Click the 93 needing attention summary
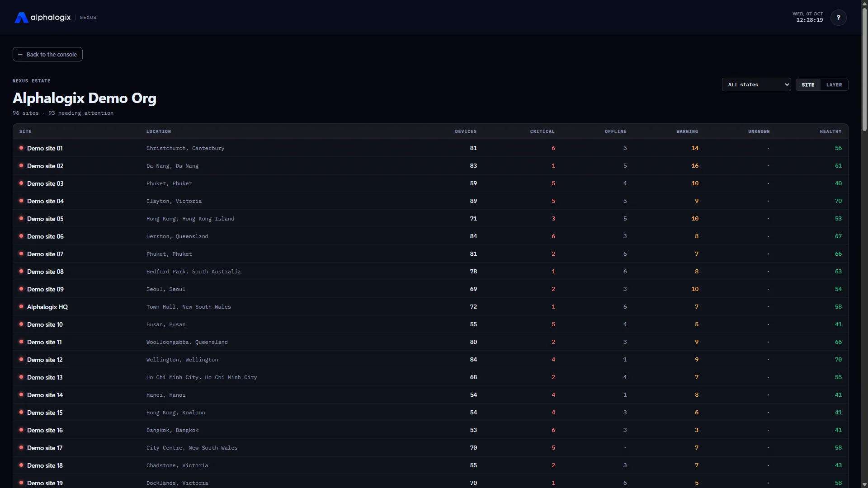The height and width of the screenshot is (488, 868). coord(81,113)
